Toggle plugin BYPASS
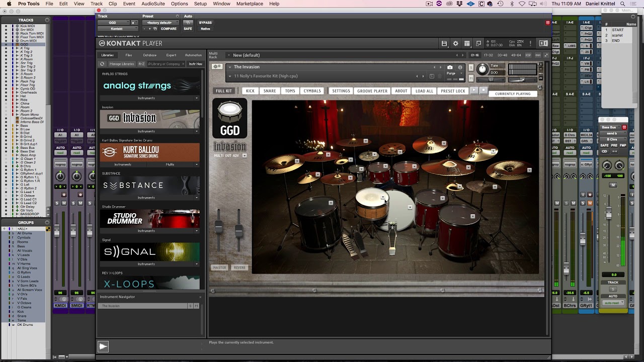 tap(205, 23)
